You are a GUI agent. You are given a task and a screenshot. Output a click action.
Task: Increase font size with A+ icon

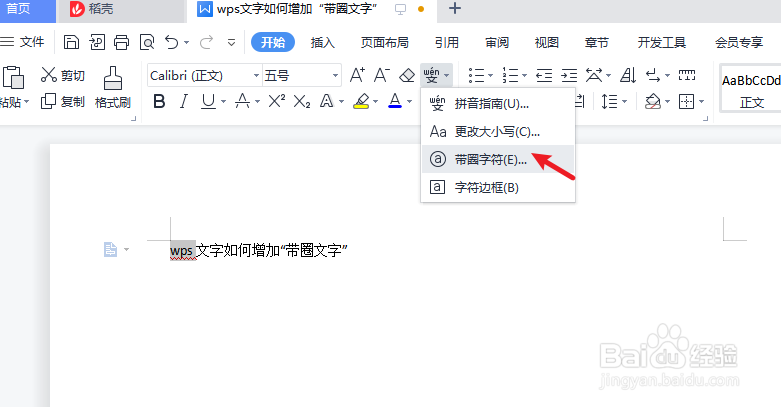[x=357, y=75]
